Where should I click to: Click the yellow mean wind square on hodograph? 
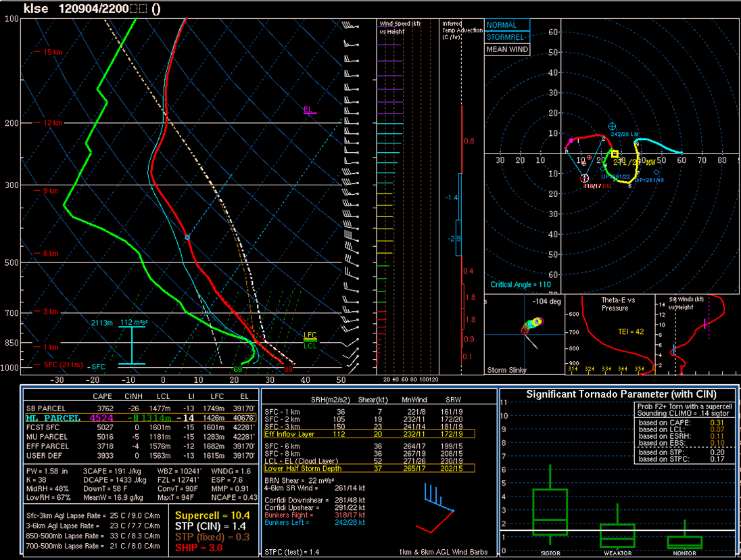coord(615,154)
